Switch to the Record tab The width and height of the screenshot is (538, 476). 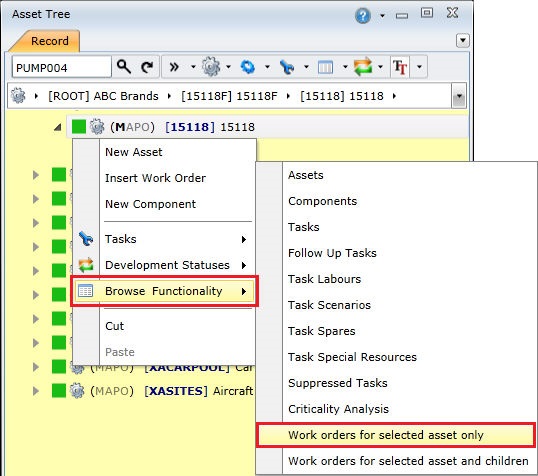(49, 41)
